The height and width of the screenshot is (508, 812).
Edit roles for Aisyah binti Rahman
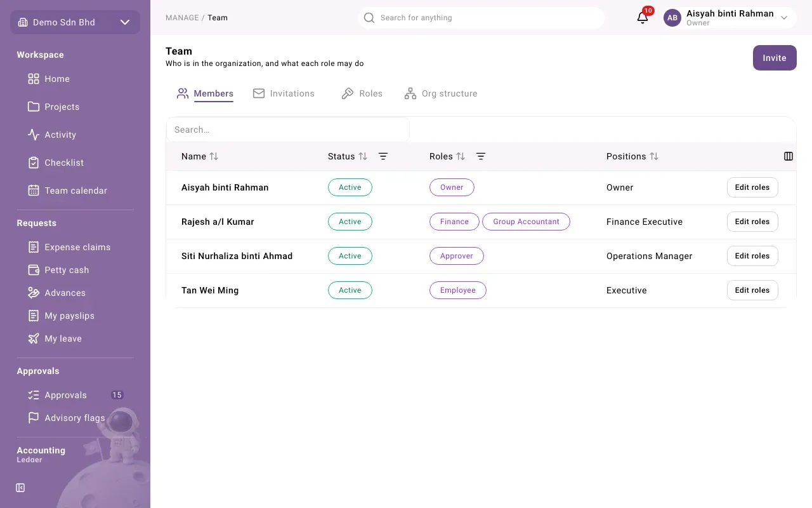pos(752,187)
